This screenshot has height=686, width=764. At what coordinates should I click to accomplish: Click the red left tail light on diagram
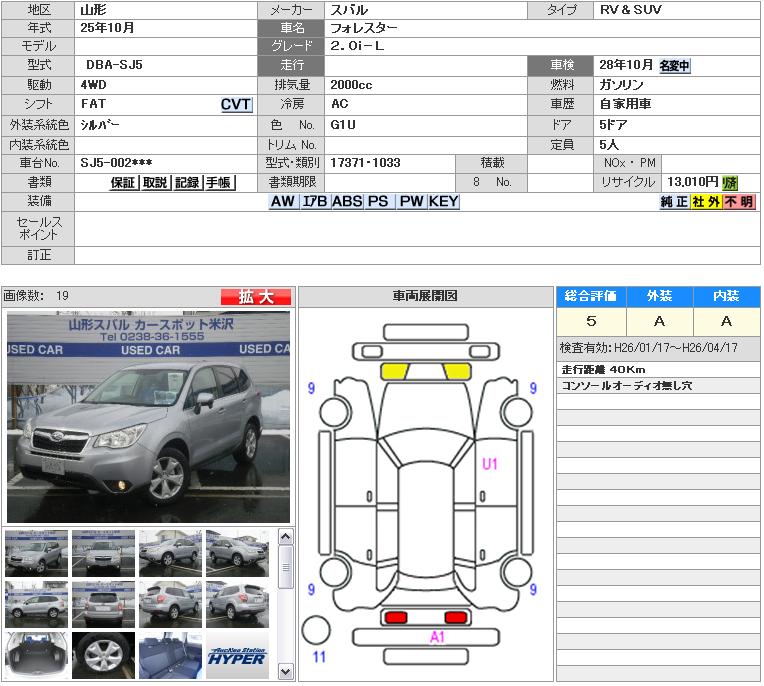point(397,617)
